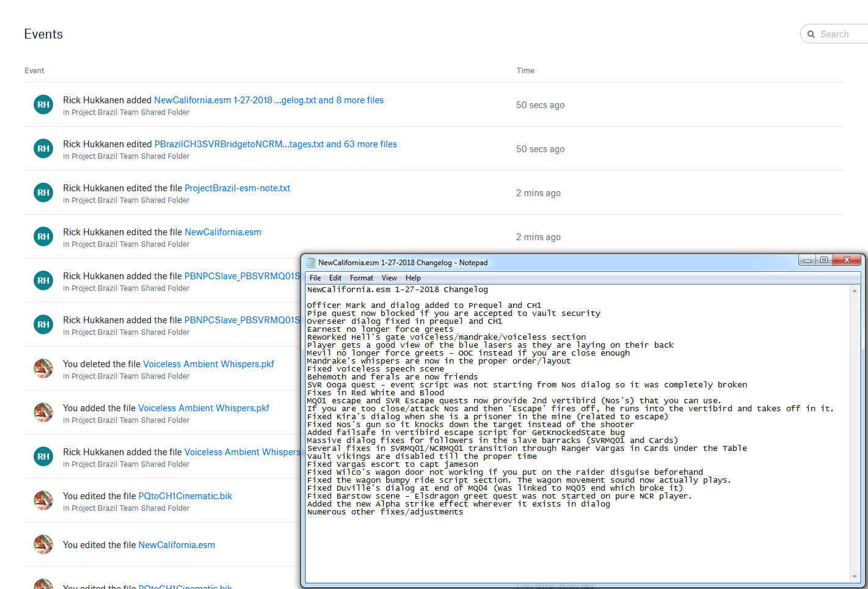Image resolution: width=868 pixels, height=589 pixels.
Task: Click the 'Behemoth and ferals are now friends' line
Action: (393, 377)
